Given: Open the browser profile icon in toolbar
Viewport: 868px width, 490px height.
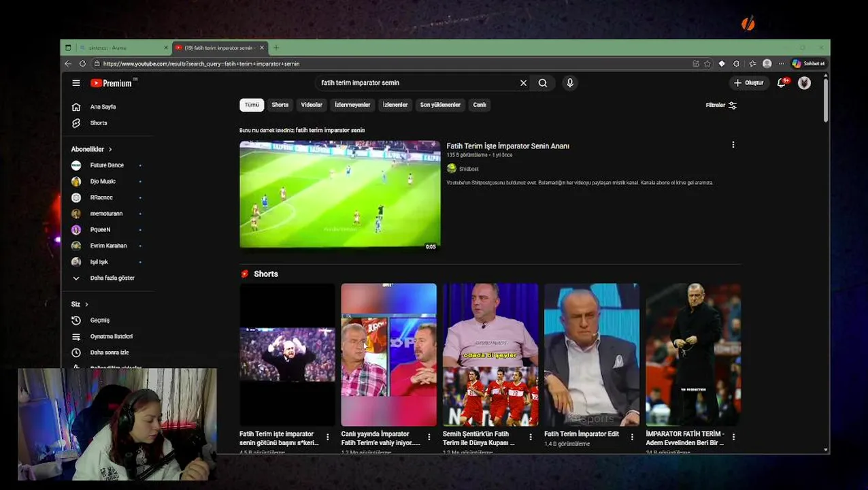Looking at the screenshot, I should pos(767,64).
